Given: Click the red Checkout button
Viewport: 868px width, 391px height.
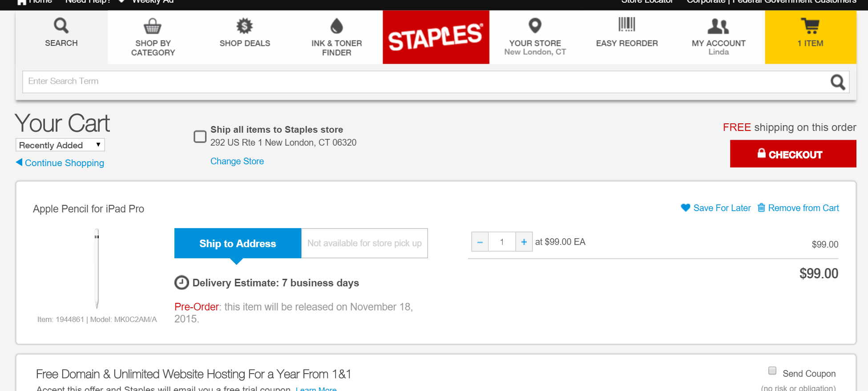Looking at the screenshot, I should point(793,154).
